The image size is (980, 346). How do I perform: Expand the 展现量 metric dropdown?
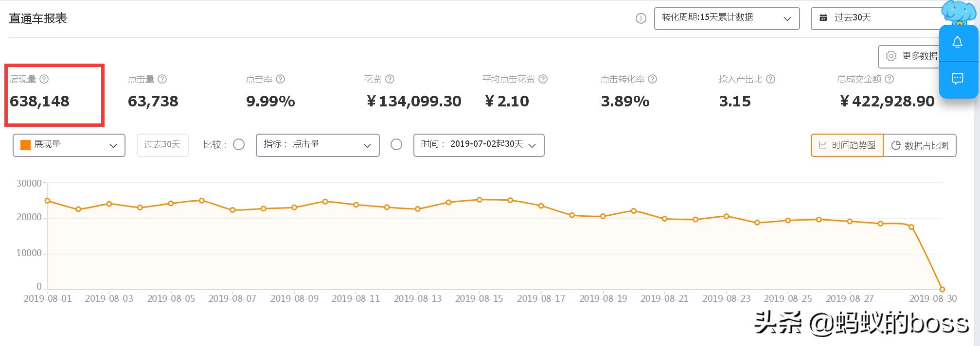pos(69,145)
